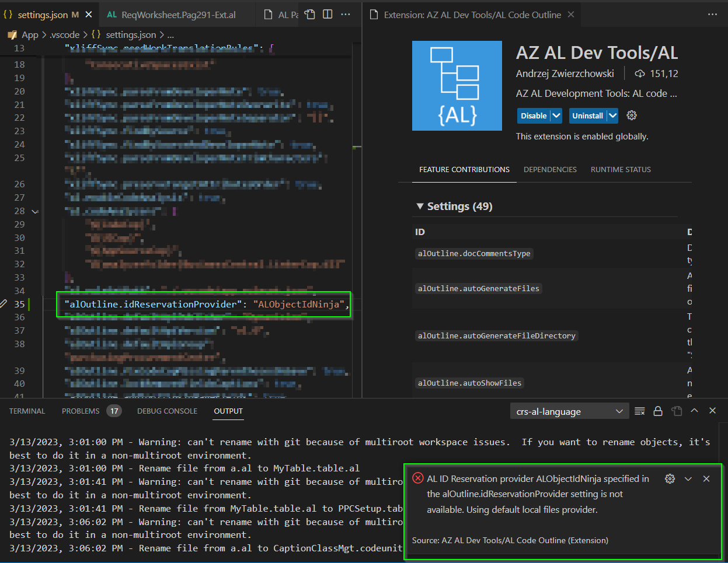Image resolution: width=728 pixels, height=563 pixels.
Task: Click the AZ AL Dev Tools extension logo
Action: pyautogui.click(x=457, y=86)
